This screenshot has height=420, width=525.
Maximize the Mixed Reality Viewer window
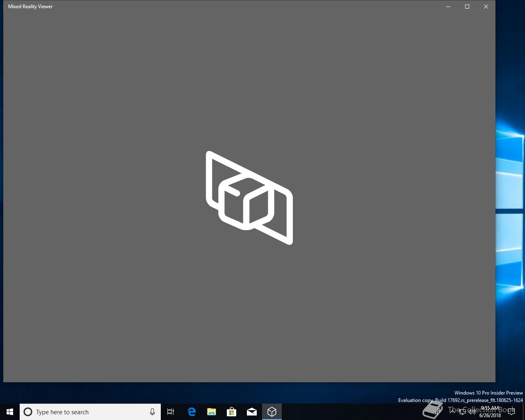point(467,7)
